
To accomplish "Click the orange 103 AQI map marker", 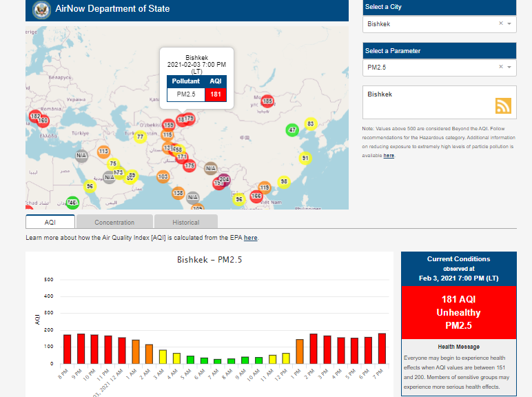I will point(163,177).
